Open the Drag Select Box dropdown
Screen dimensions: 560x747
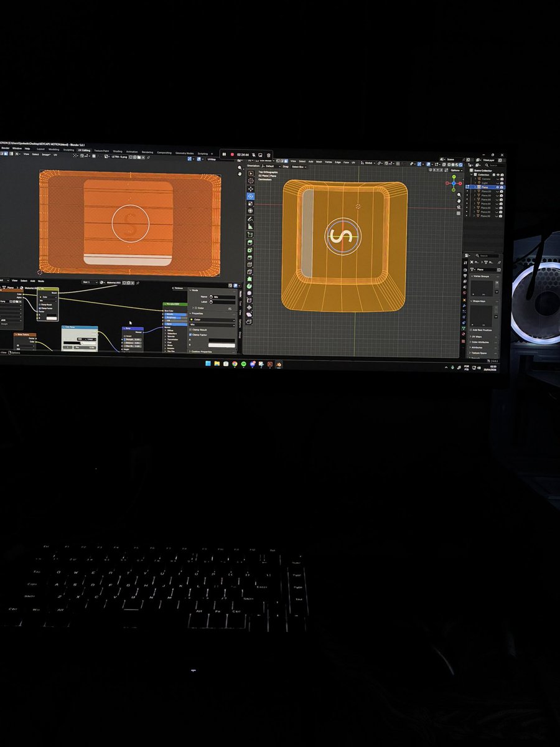pos(299,167)
